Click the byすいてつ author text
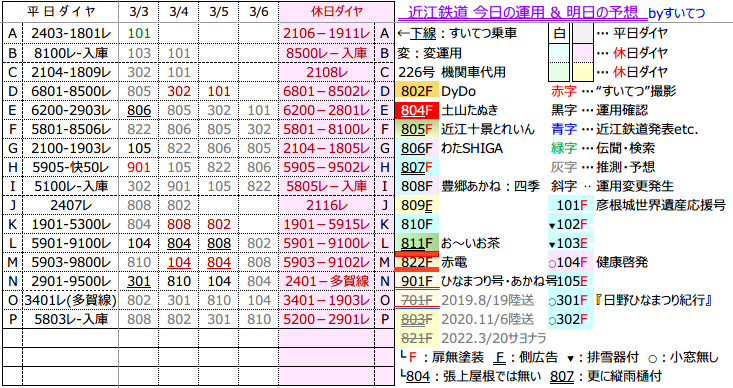This screenshot has width=733, height=388. (x=676, y=13)
